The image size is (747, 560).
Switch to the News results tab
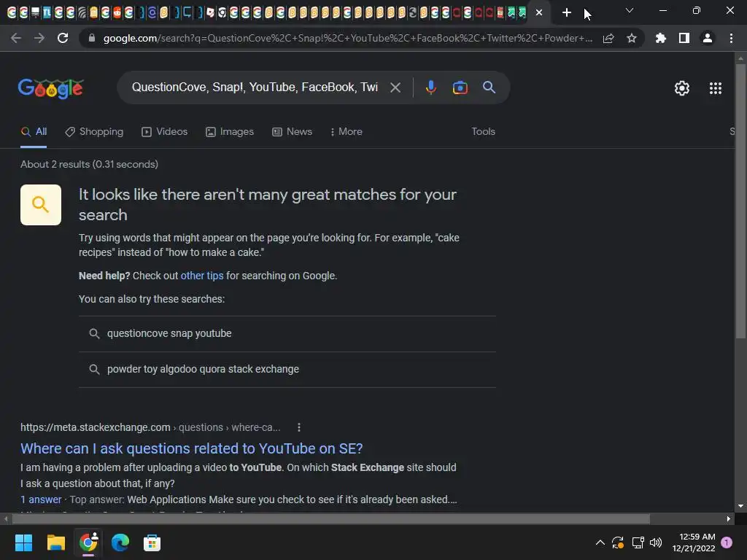[x=292, y=132]
